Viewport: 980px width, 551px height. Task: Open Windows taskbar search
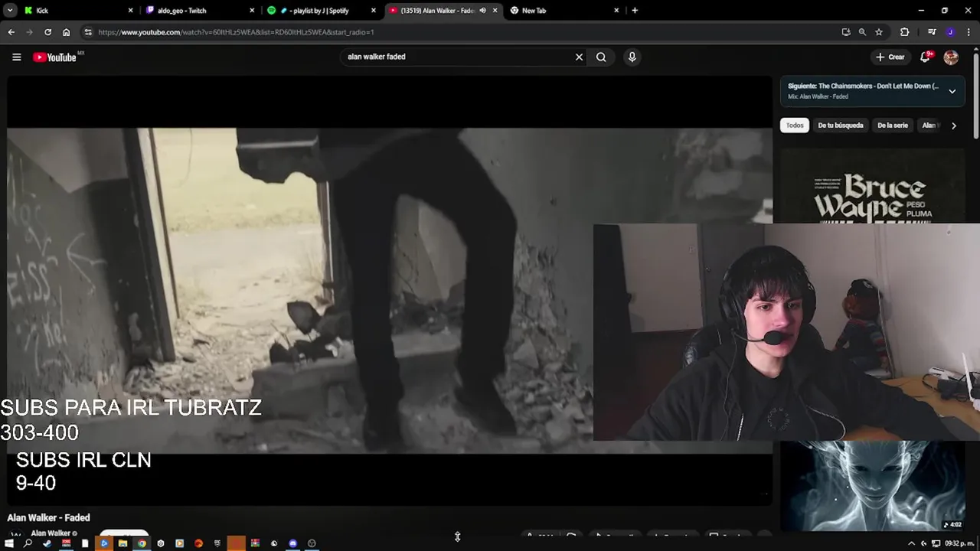[x=28, y=543]
